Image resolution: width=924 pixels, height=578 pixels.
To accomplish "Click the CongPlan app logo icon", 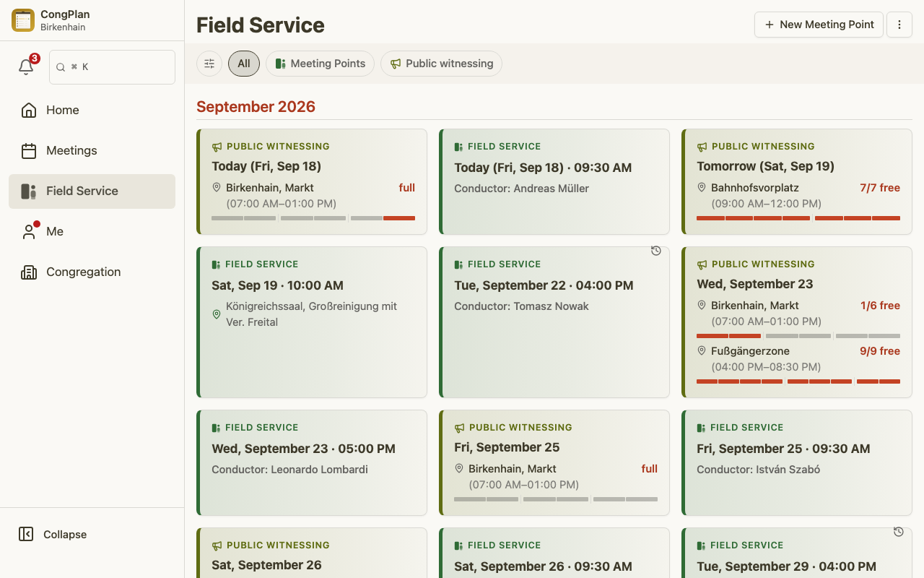I will [23, 20].
